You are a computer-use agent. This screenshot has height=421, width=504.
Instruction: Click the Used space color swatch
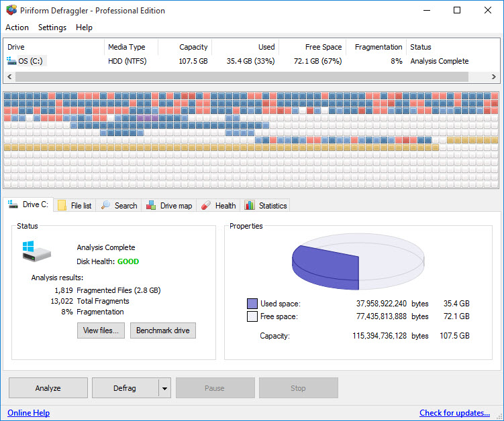click(x=252, y=304)
